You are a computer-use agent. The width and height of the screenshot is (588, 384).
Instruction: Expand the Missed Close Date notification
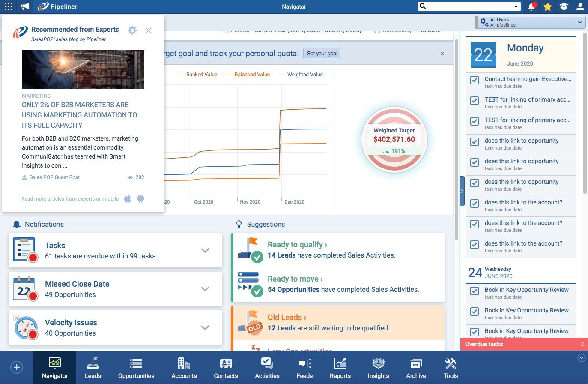point(205,289)
